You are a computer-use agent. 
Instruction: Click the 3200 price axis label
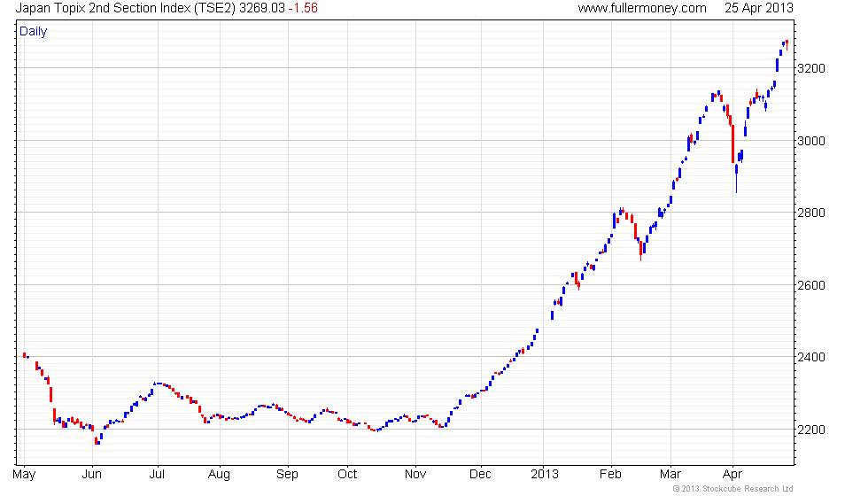click(x=810, y=69)
